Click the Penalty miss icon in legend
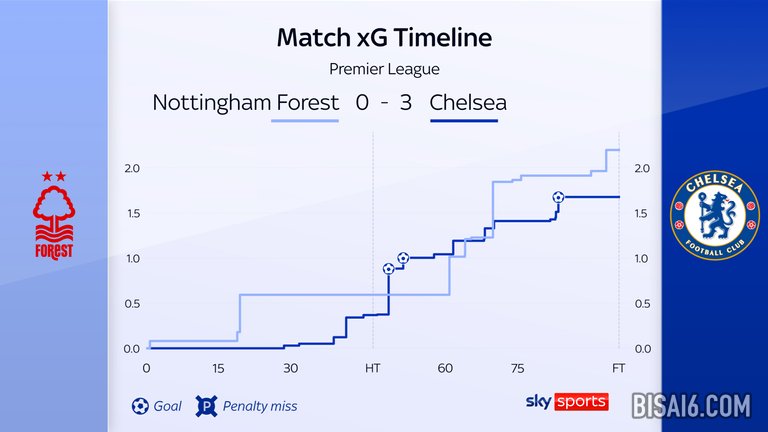This screenshot has height=432, width=768. [207, 406]
